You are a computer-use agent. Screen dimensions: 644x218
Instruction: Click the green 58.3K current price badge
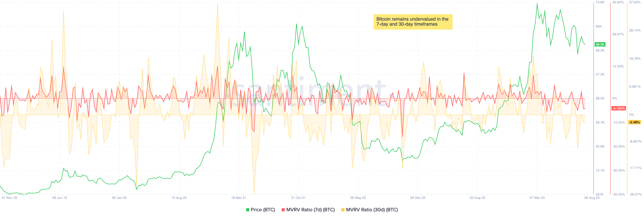tap(600, 44)
